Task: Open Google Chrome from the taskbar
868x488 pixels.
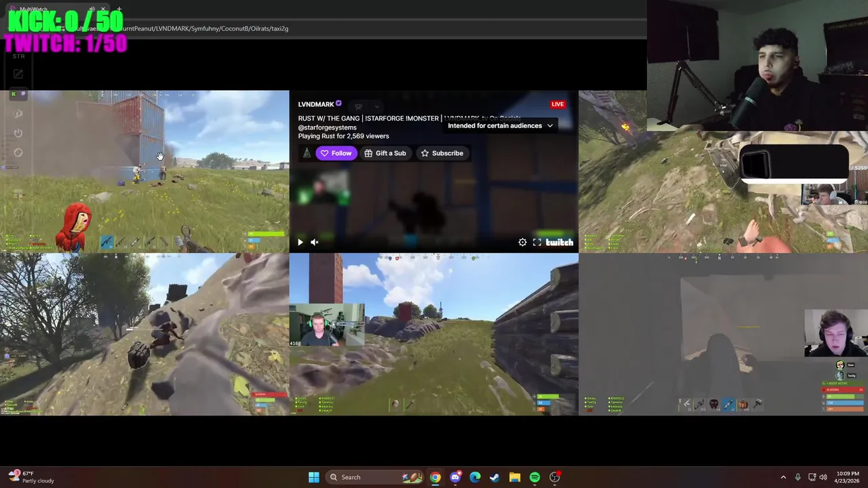Action: (x=435, y=477)
